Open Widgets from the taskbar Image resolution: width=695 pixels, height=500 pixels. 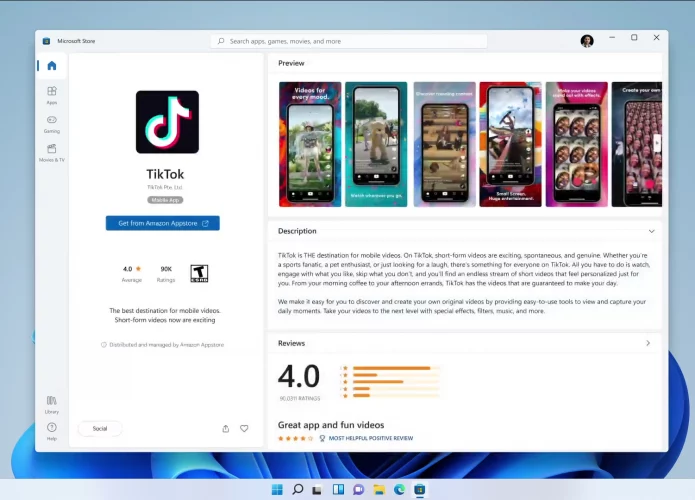pyautogui.click(x=338, y=489)
